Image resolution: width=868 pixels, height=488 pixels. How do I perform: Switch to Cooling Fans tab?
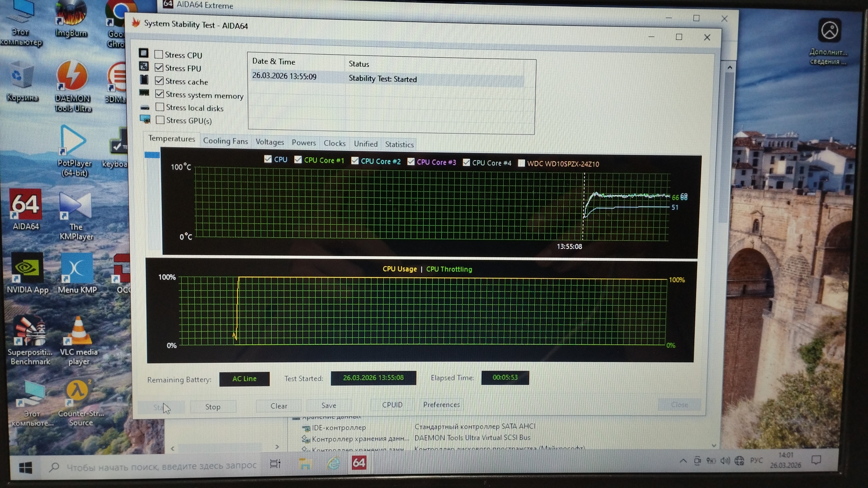225,141
